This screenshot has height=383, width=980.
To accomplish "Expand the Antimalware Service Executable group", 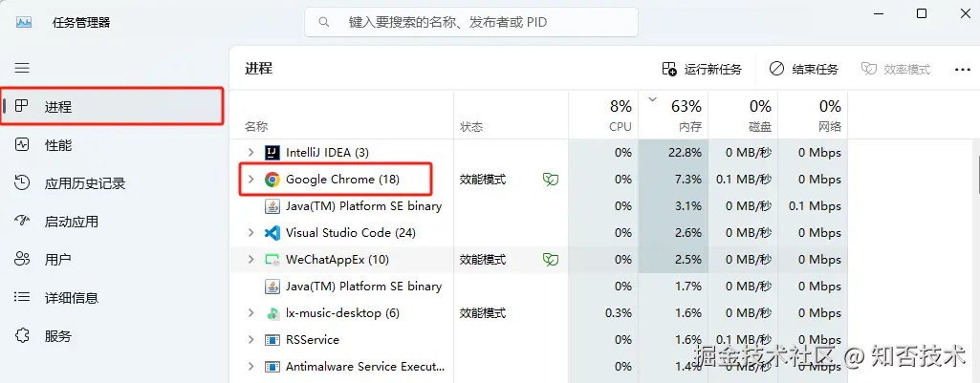I will pyautogui.click(x=250, y=367).
